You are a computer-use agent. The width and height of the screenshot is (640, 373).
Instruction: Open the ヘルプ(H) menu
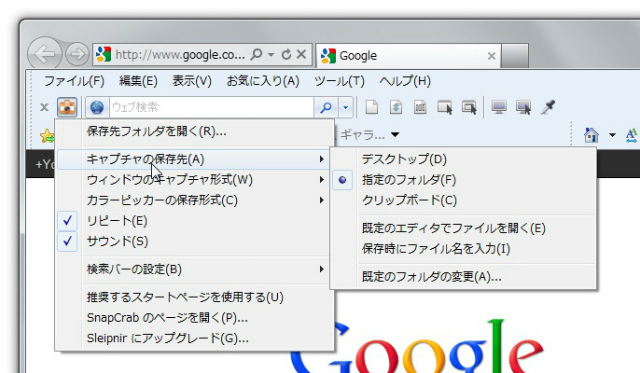pos(405,81)
